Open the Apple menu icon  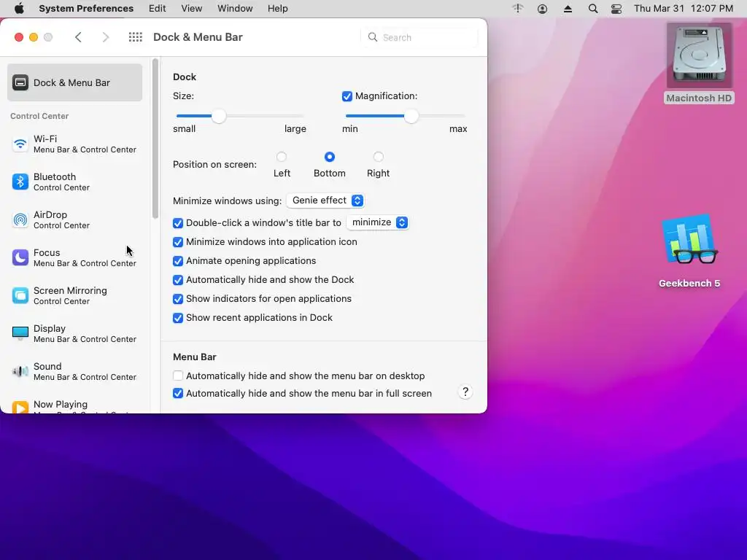(19, 9)
